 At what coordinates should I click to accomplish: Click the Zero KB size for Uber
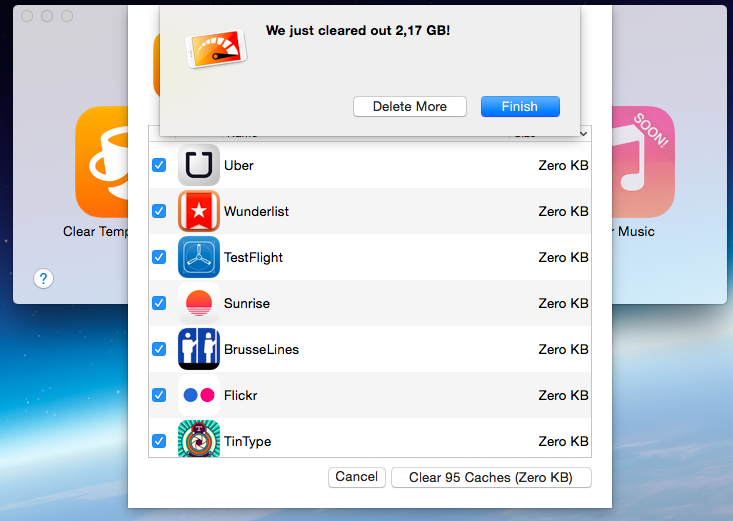(x=563, y=166)
